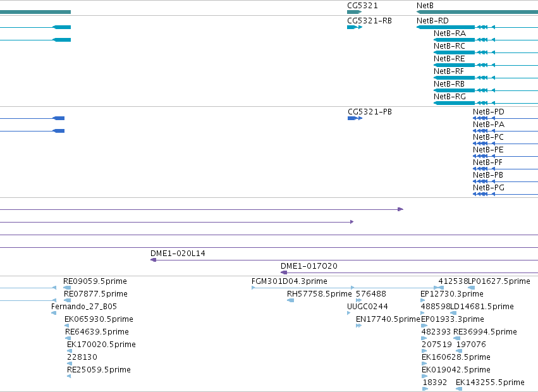The height and width of the screenshot is (392, 538).
Task: Select the NetB-PE protein feature
Action: coord(505,156)
